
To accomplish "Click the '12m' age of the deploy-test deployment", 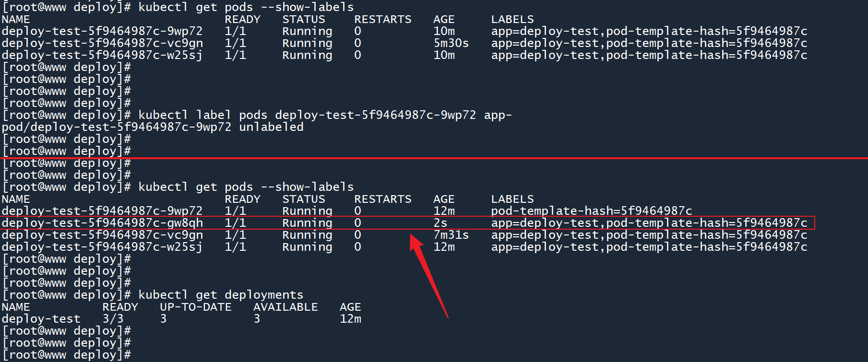I will tap(350, 319).
